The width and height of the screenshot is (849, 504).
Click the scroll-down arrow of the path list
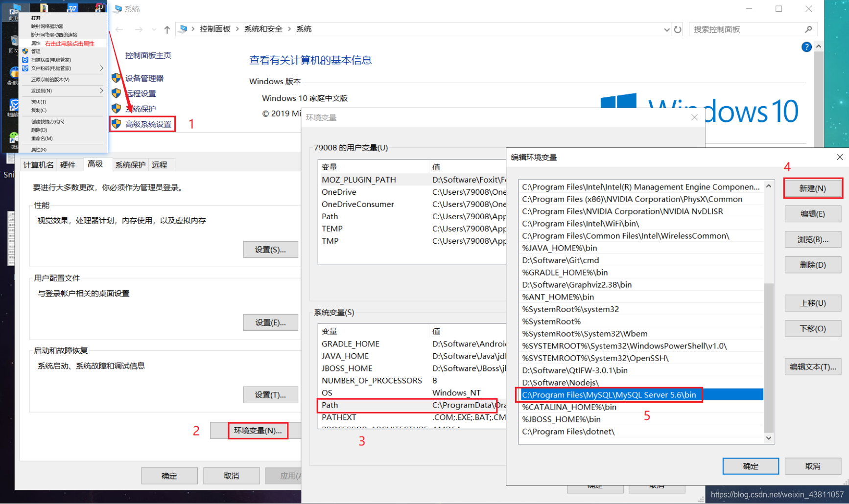[x=769, y=438]
